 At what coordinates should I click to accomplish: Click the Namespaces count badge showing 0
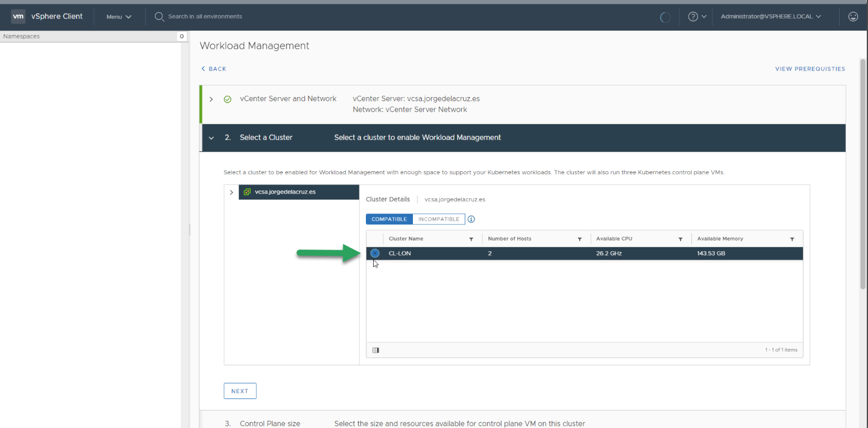(x=181, y=36)
